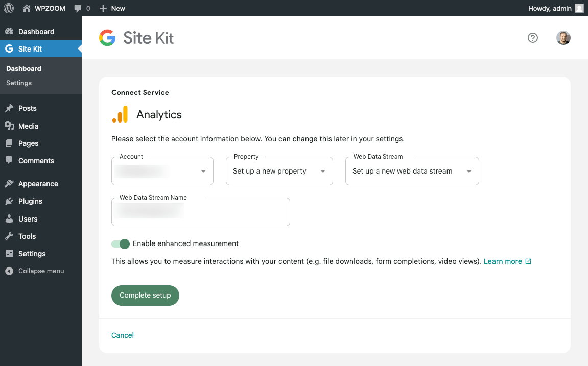
Task: Click the Site Kit G icon in sidebar
Action: (9, 48)
